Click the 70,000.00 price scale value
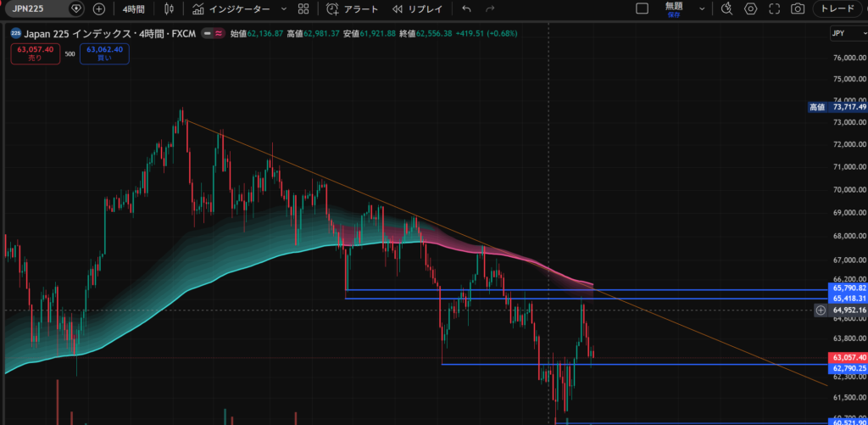The height and width of the screenshot is (425, 868). point(849,190)
